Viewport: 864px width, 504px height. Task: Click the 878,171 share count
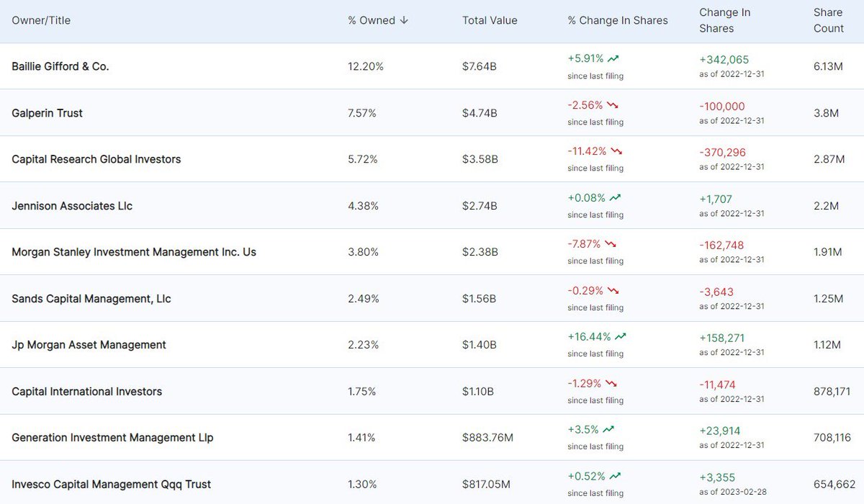point(832,392)
